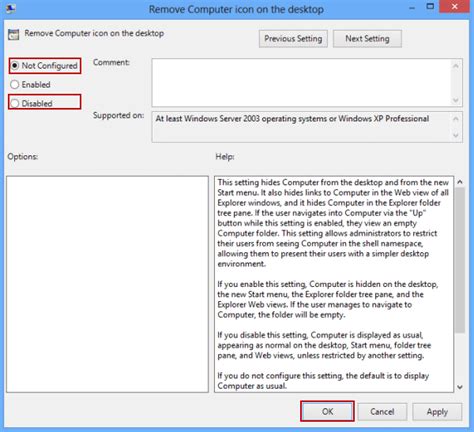Click the Apply button
This screenshot has width=474, height=432.
tap(437, 412)
